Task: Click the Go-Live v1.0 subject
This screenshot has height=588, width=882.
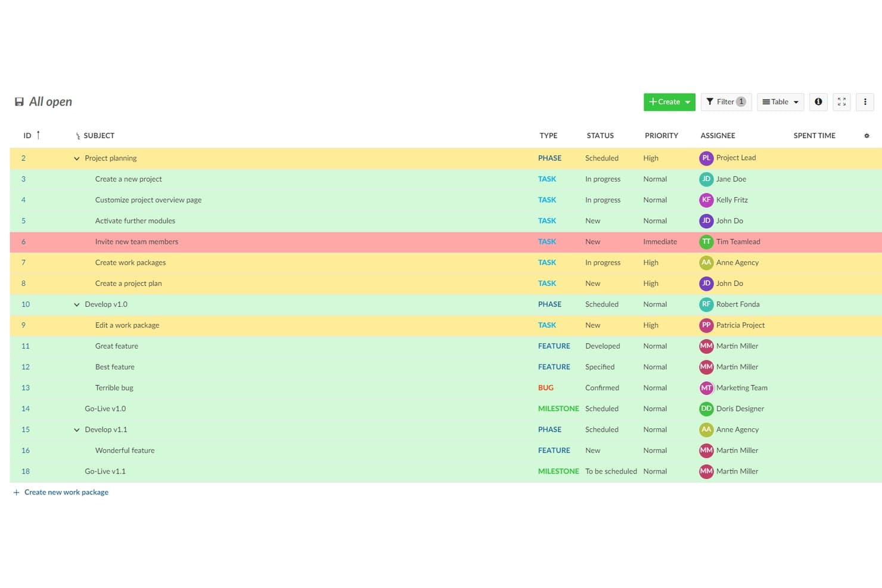Action: point(105,409)
